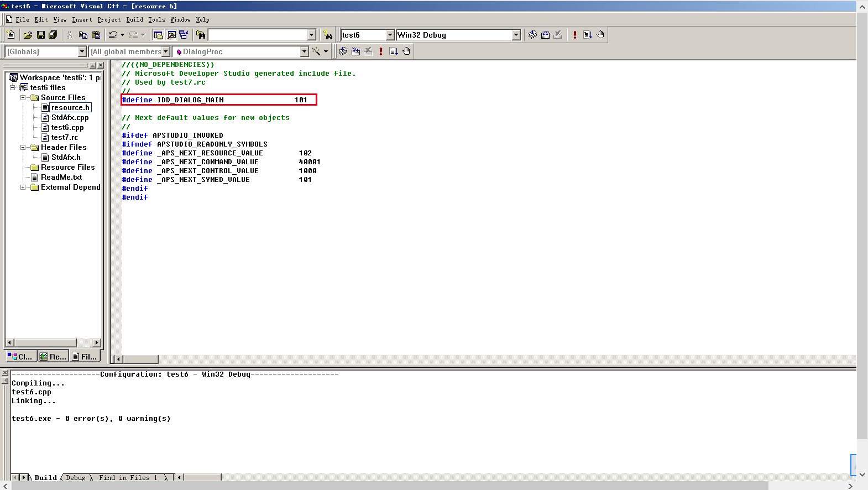Image resolution: width=868 pixels, height=490 pixels.
Task: Open test6.cpp in the file tree
Action: 67,128
